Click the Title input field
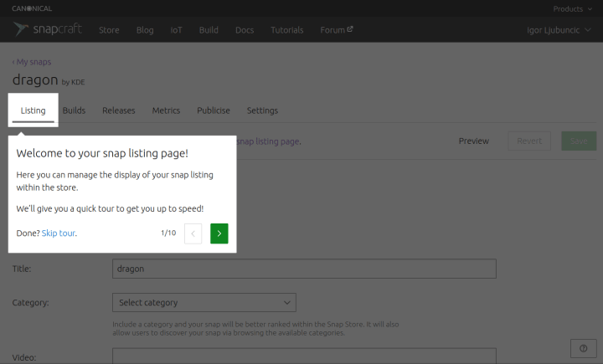Image resolution: width=603 pixels, height=364 pixels. pyautogui.click(x=304, y=269)
